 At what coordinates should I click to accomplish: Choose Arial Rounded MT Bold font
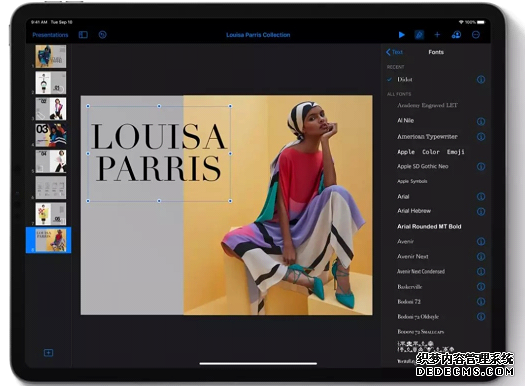point(429,227)
